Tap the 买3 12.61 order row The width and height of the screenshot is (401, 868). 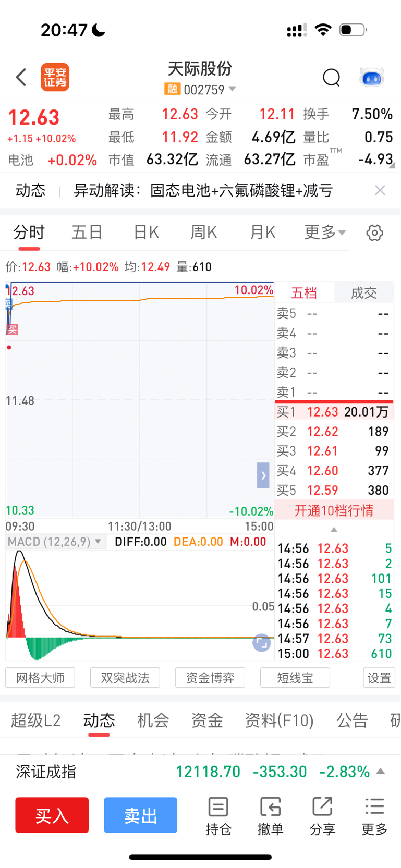334,451
